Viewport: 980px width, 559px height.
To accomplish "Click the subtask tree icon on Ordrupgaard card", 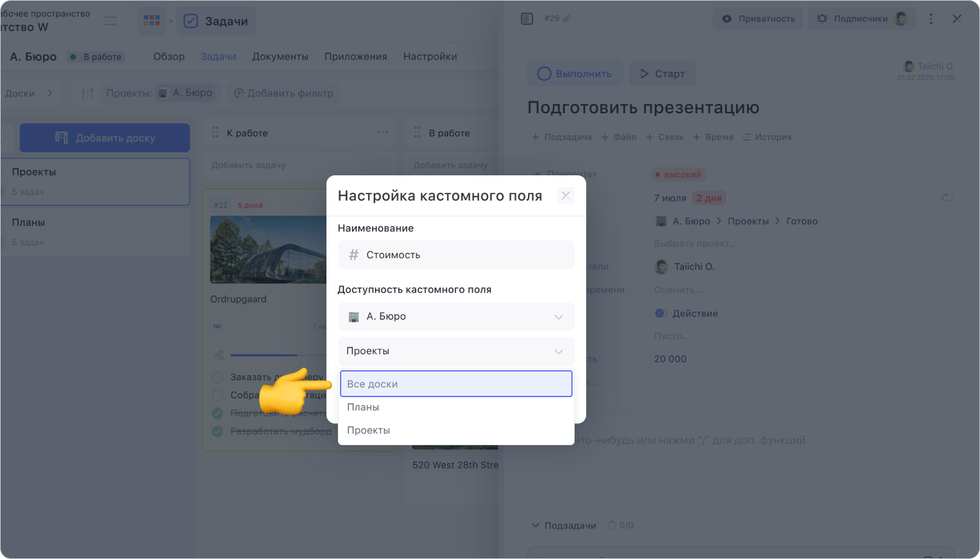I will pos(219,355).
